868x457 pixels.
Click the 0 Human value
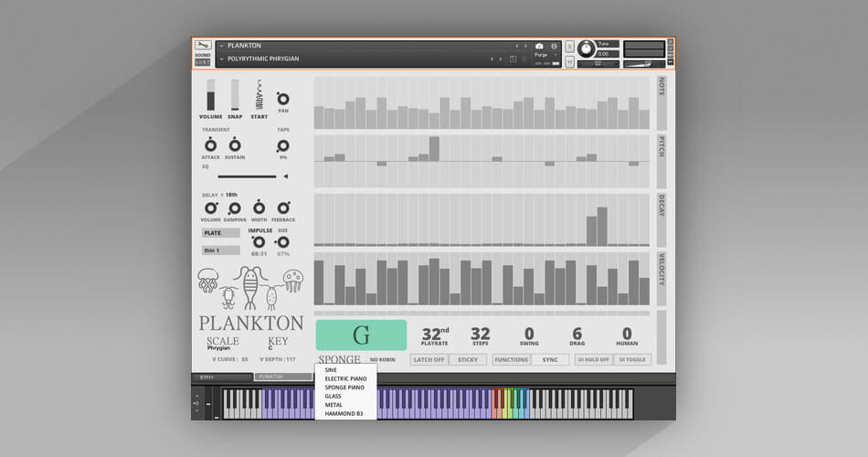click(x=627, y=335)
